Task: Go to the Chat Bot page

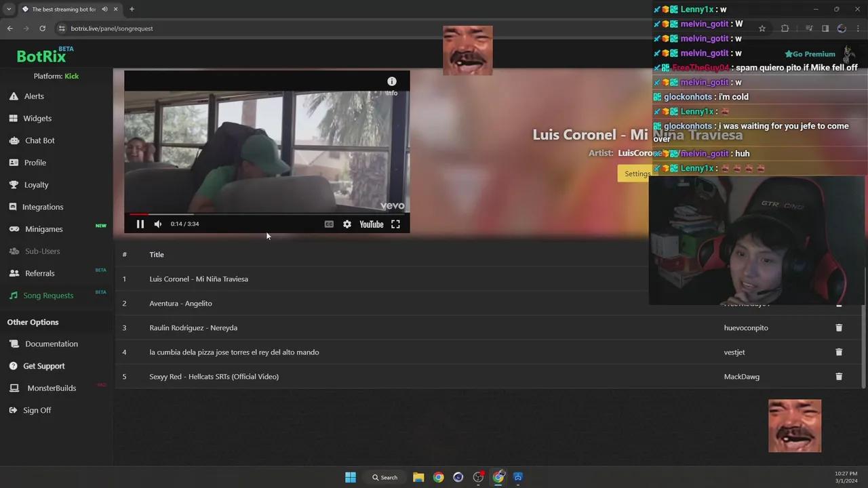Action: pos(39,140)
